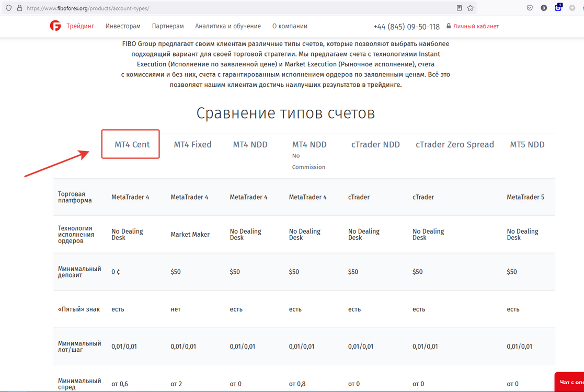Screen dimensions: 584x392
Task: Open the Аналитика и обучение menu
Action: pos(228,26)
